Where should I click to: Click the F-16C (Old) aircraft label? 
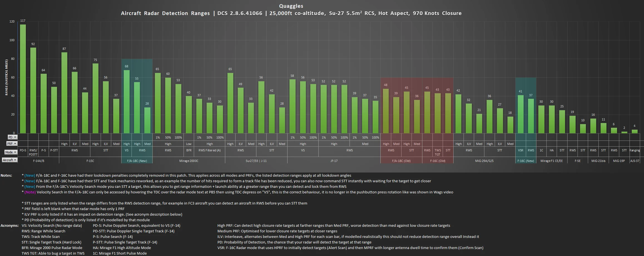click(x=438, y=161)
